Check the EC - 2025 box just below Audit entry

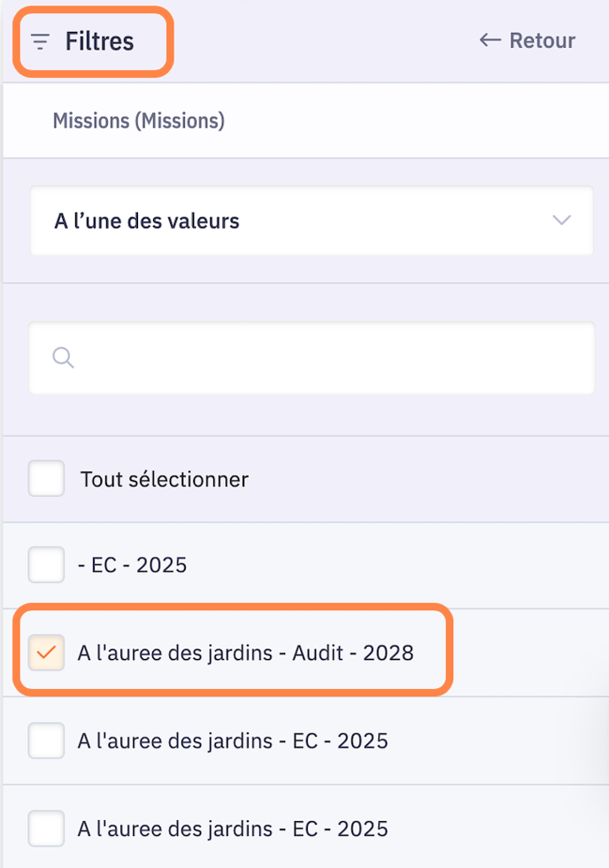(x=47, y=740)
